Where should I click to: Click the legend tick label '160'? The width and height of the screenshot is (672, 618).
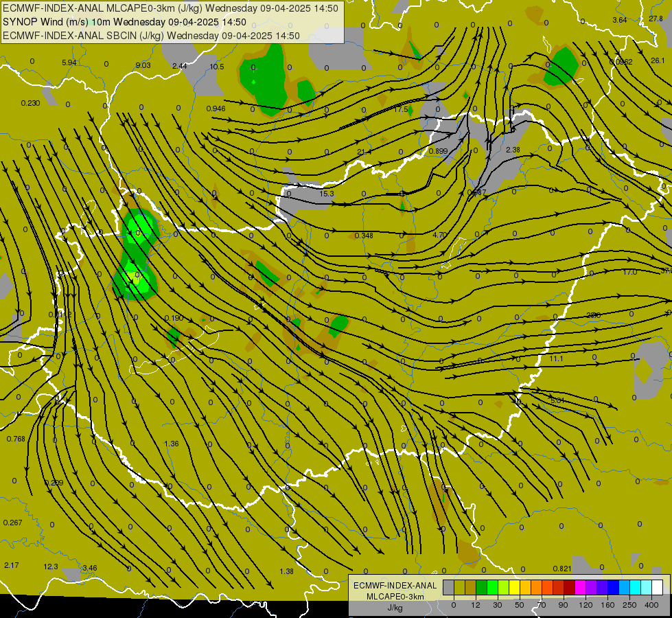pyautogui.click(x=607, y=605)
